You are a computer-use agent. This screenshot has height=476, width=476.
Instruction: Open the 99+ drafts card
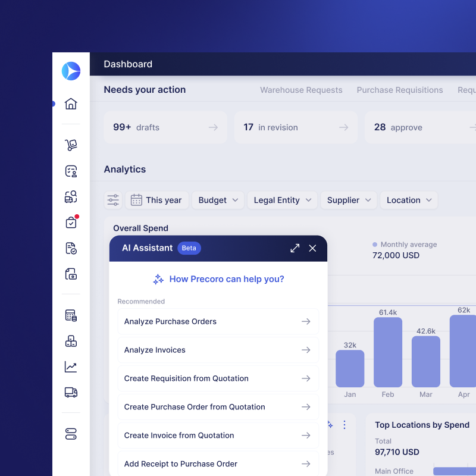point(165,127)
